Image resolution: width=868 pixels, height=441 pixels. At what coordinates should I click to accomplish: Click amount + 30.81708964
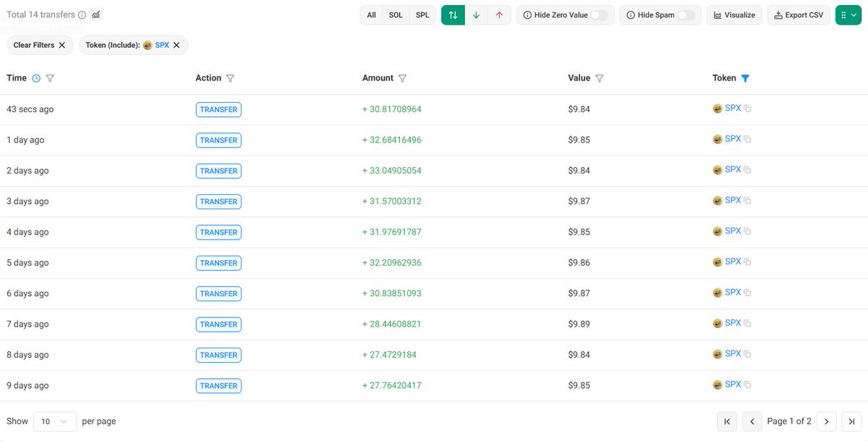click(x=392, y=109)
